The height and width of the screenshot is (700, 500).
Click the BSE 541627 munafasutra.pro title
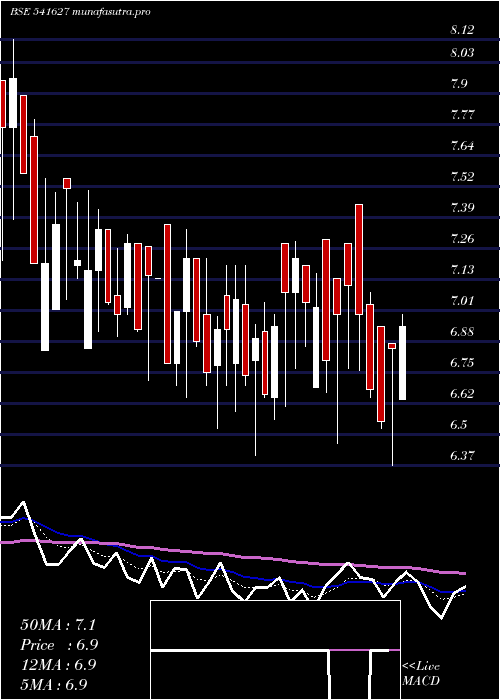(80, 12)
